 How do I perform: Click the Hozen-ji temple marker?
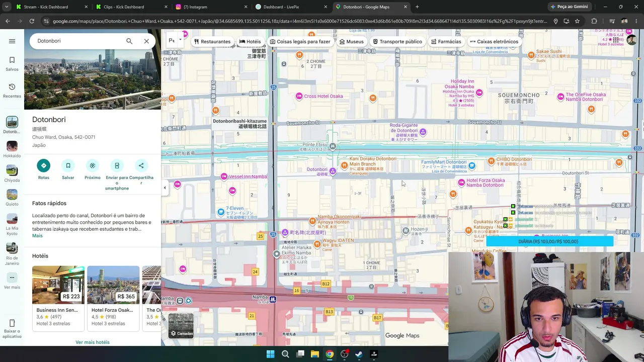[406, 231]
